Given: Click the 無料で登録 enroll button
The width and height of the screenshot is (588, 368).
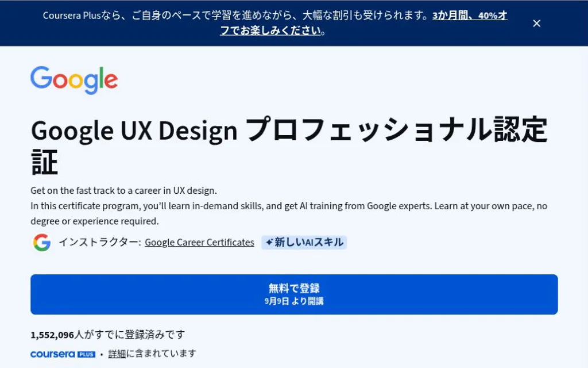Looking at the screenshot, I should (294, 294).
